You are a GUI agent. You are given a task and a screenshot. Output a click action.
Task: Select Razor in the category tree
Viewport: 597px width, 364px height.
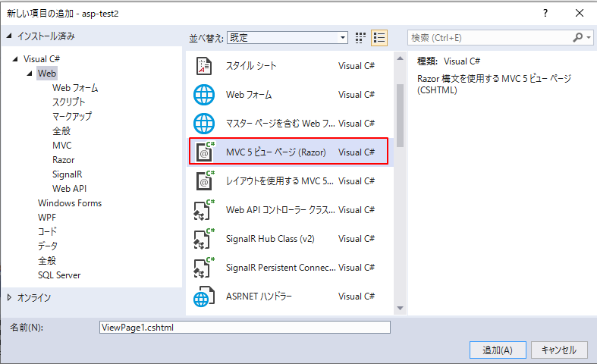63,160
